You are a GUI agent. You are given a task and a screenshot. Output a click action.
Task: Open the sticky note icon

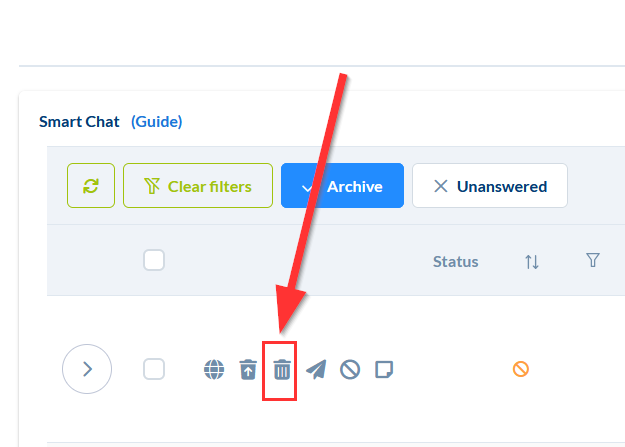pos(384,370)
